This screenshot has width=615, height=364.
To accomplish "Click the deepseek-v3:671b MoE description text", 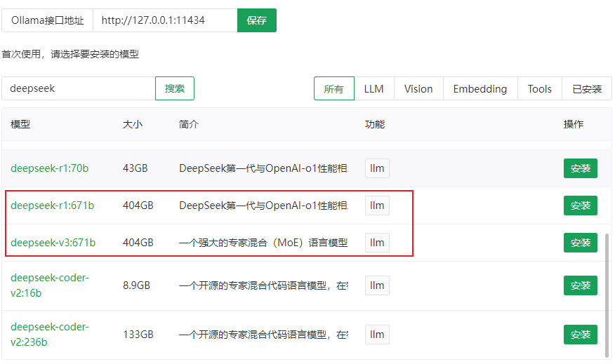I will [x=263, y=243].
